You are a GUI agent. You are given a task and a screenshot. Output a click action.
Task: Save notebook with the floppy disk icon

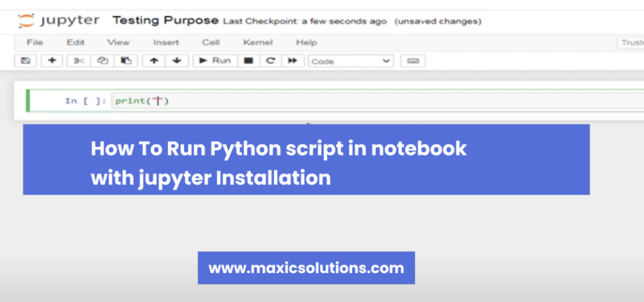click(25, 61)
